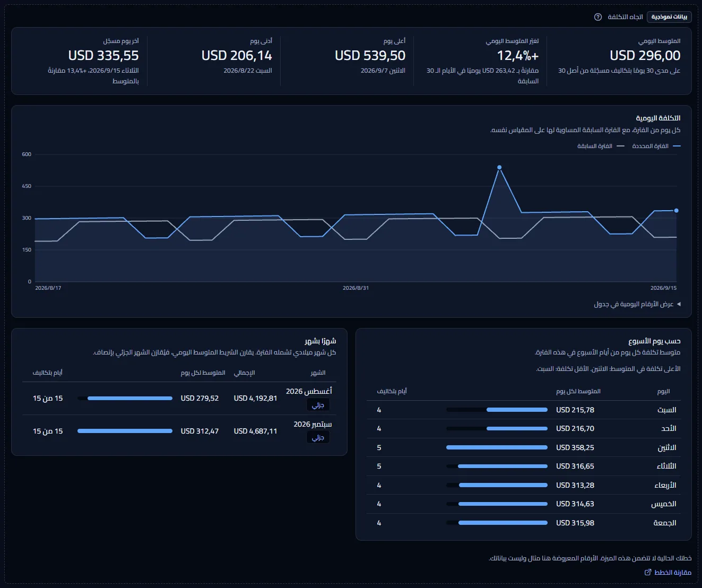Click the y-axis label "600"
This screenshot has height=588, width=702.
[x=27, y=154]
